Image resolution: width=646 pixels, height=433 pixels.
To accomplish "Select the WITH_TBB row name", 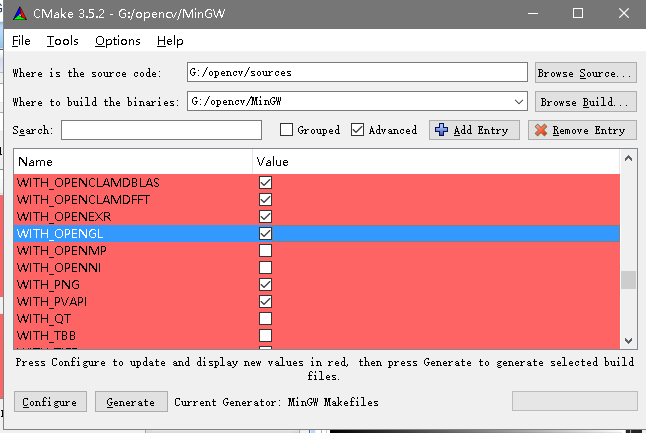I will [x=46, y=336].
